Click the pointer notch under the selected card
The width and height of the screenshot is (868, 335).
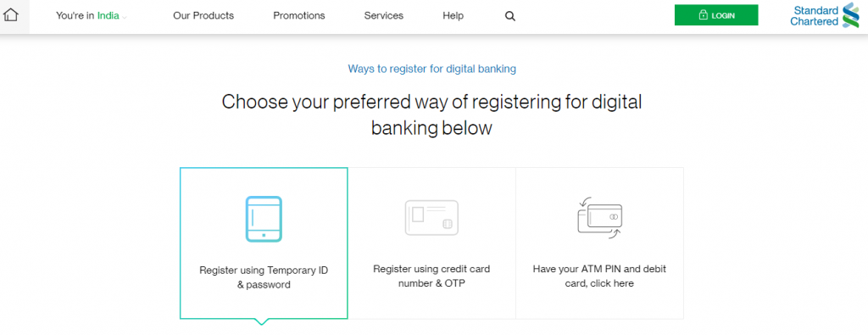(x=263, y=321)
